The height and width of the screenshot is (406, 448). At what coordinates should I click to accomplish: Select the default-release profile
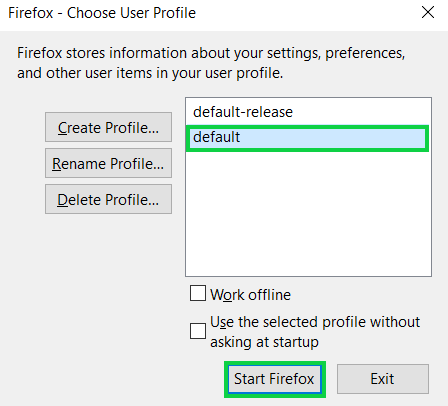click(308, 112)
